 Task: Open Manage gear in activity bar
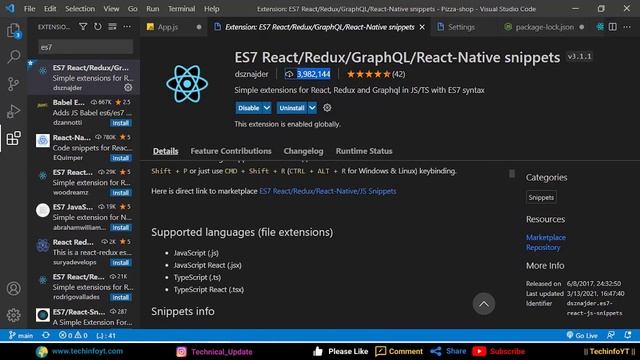[13, 315]
